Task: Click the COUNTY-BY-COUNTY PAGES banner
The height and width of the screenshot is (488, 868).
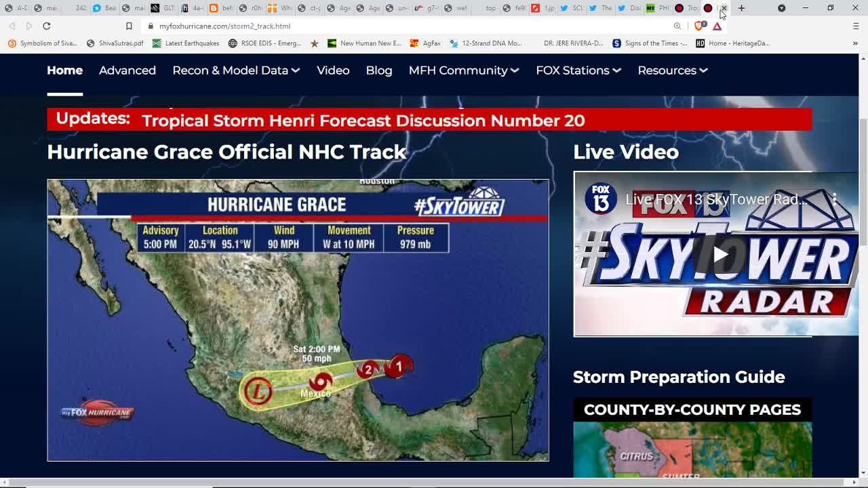Action: [x=692, y=409]
